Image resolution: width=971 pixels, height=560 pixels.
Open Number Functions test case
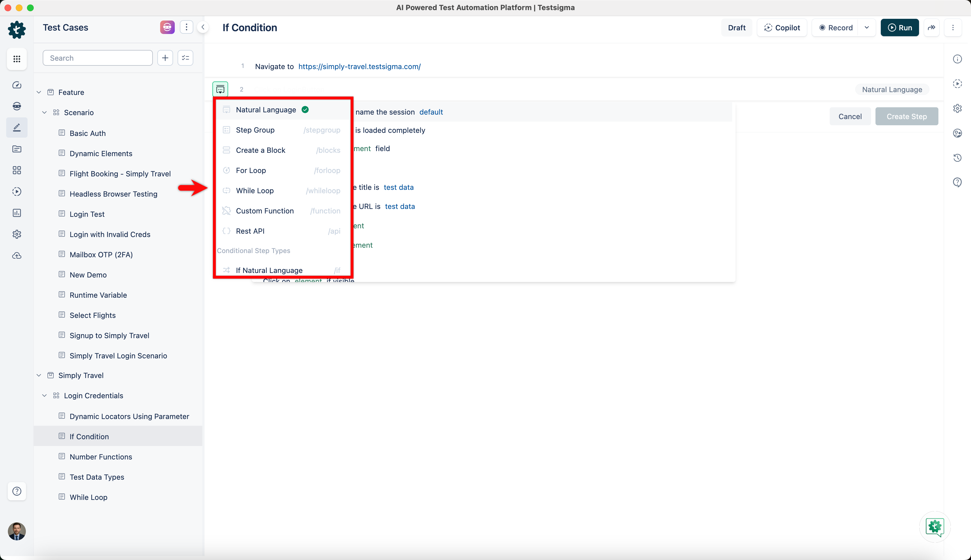[101, 457]
